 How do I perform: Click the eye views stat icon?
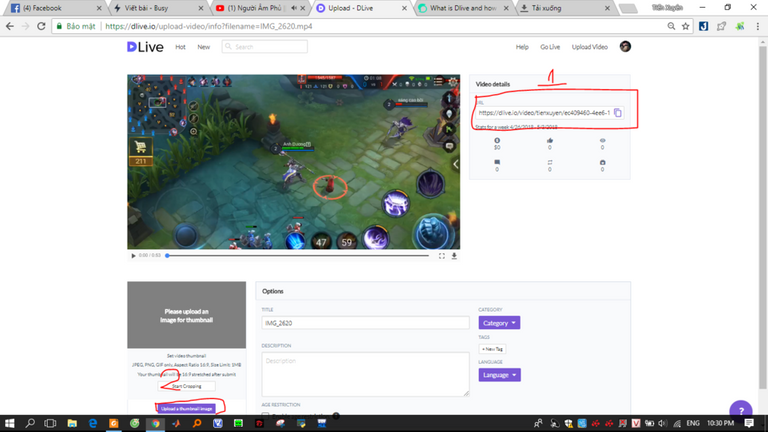(x=602, y=141)
